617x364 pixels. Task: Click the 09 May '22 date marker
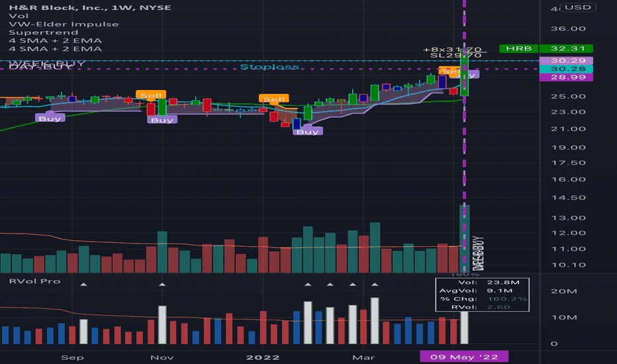click(464, 357)
